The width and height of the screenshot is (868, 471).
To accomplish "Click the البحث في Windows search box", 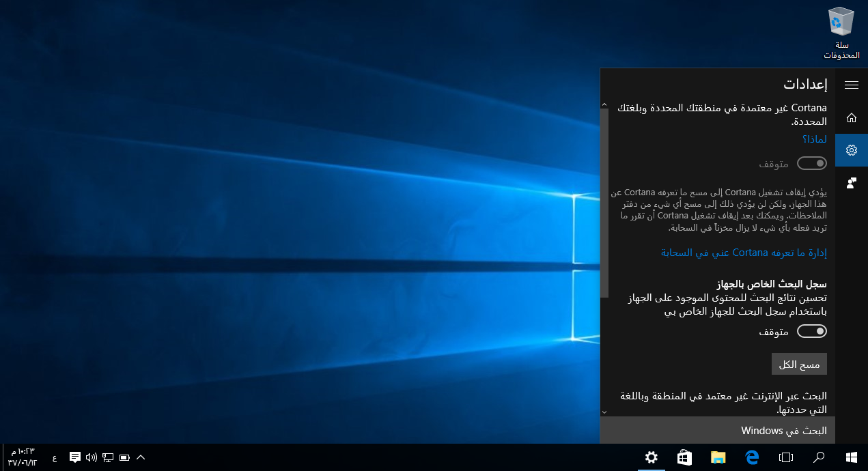I will tap(717, 431).
